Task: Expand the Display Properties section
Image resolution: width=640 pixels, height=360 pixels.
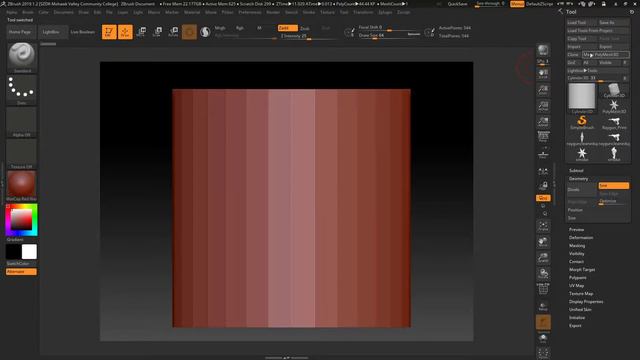Action: 586,302
